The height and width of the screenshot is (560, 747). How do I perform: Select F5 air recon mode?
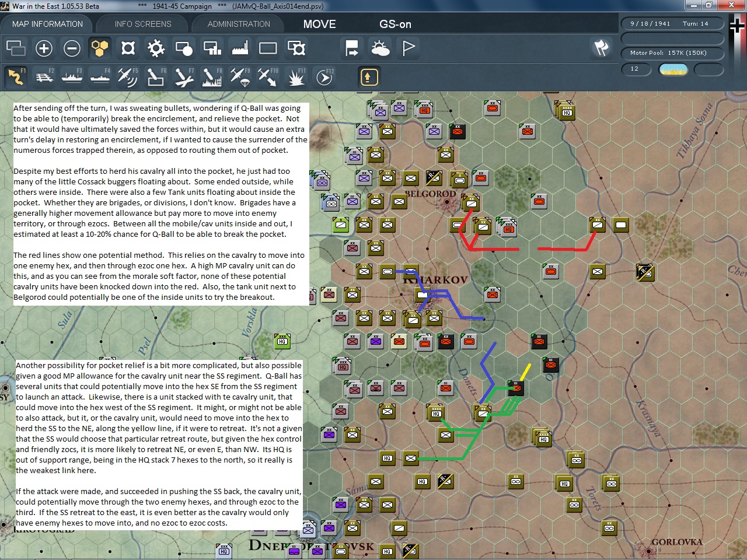coord(128,76)
